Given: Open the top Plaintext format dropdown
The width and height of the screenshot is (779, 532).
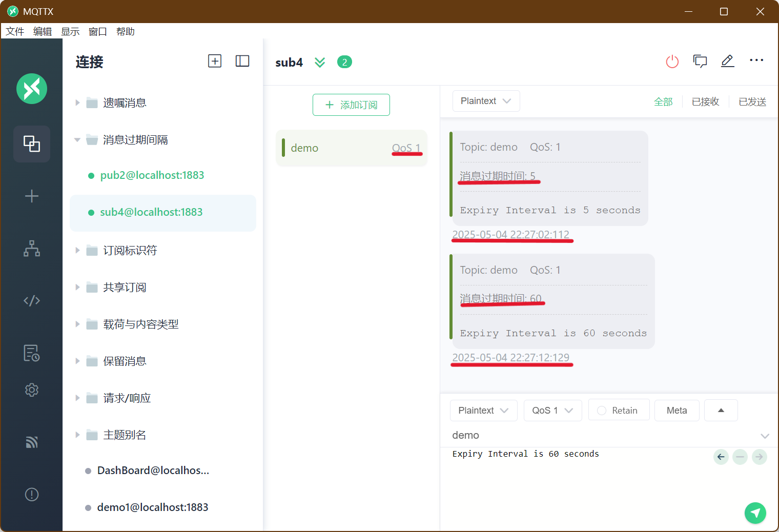Looking at the screenshot, I should [x=486, y=101].
